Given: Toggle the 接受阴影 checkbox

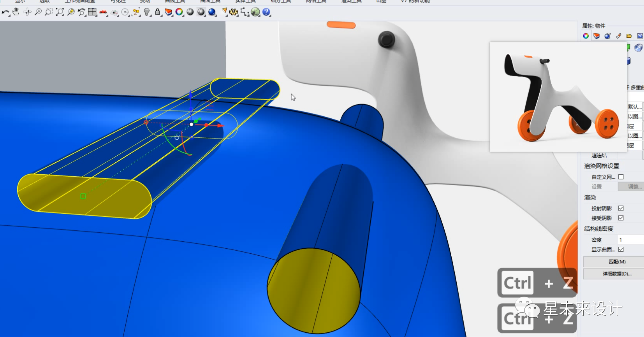Looking at the screenshot, I should [621, 218].
